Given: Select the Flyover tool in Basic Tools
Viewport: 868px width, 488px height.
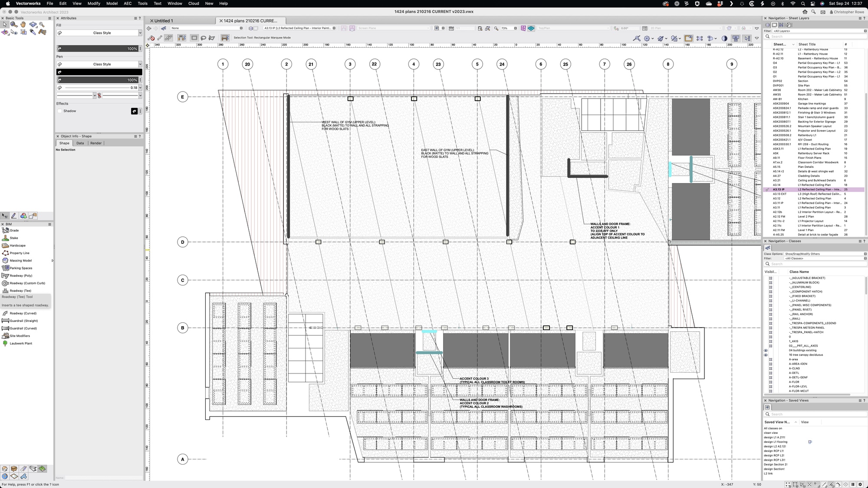Looking at the screenshot, I should (x=32, y=25).
